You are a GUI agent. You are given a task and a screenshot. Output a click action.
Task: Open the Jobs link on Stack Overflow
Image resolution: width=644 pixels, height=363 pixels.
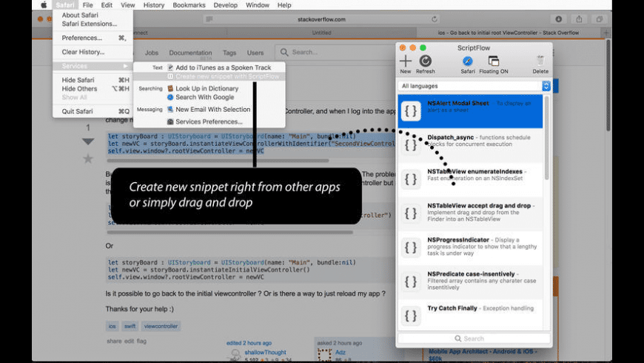coord(151,53)
